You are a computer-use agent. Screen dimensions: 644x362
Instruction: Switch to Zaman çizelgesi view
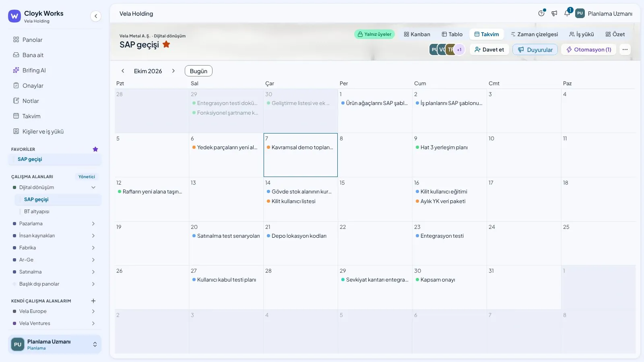(x=534, y=34)
